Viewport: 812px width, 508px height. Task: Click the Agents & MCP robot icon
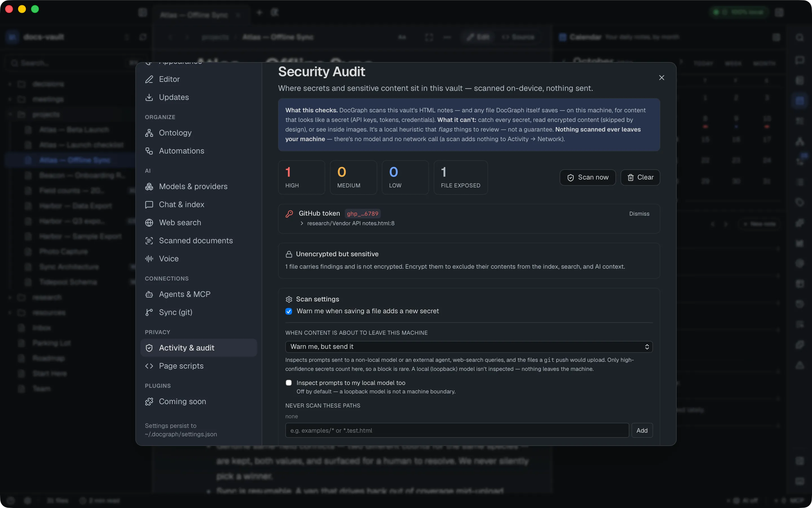[149, 294]
